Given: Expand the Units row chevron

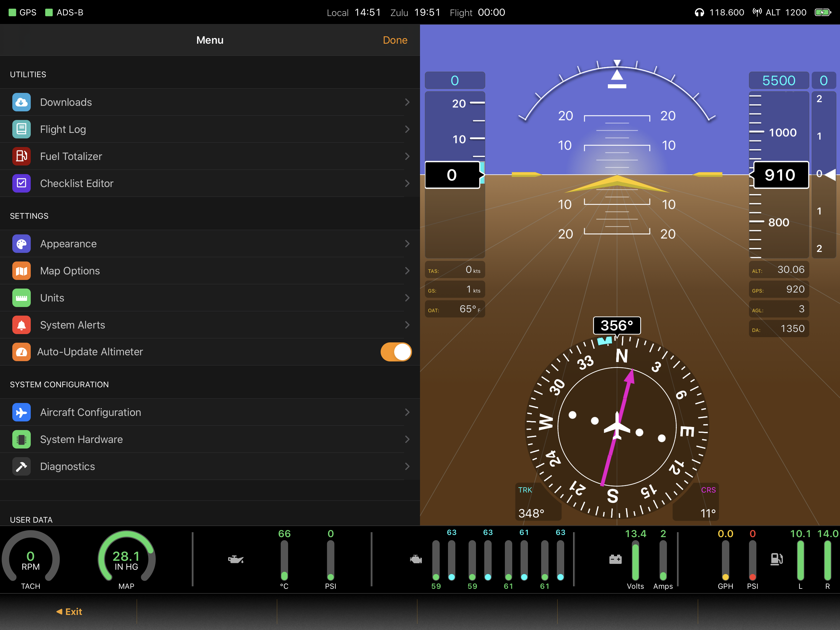Looking at the screenshot, I should click(x=407, y=298).
